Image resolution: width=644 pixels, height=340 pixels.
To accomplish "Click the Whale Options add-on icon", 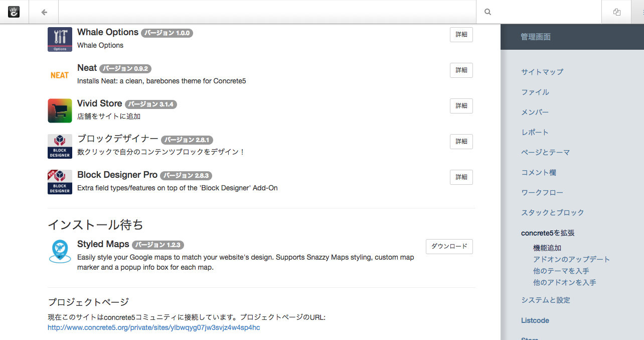I will tap(60, 39).
